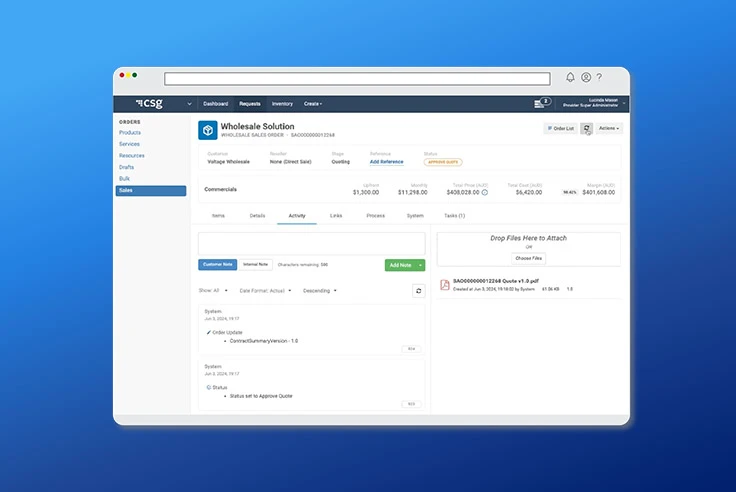Refresh the activity list
This screenshot has height=492, width=736.
pos(419,291)
